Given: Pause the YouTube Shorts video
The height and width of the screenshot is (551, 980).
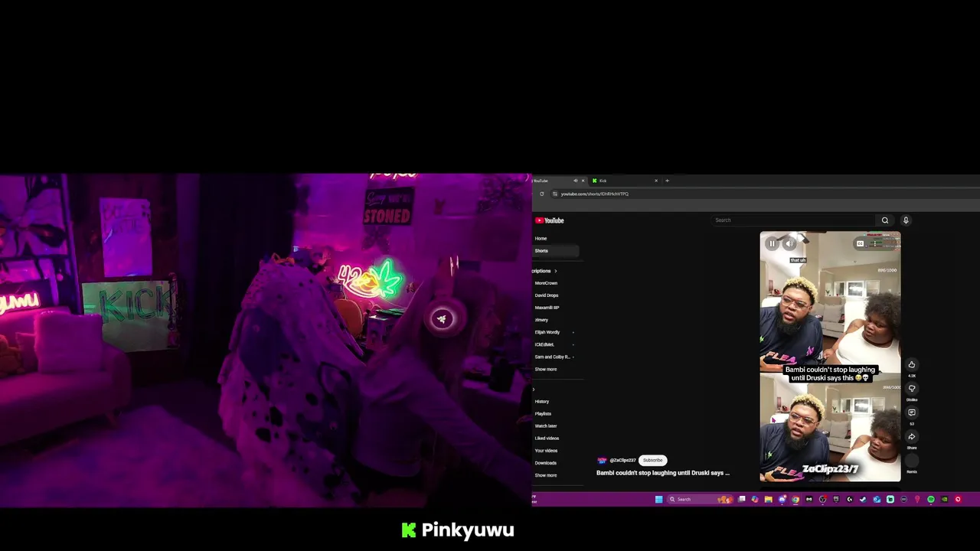Looking at the screenshot, I should 772,243.
